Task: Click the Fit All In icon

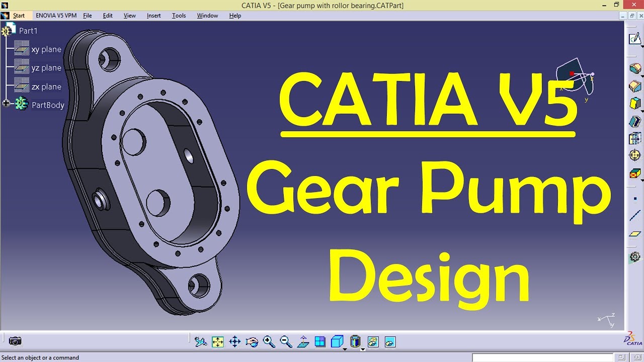Action: [218, 342]
